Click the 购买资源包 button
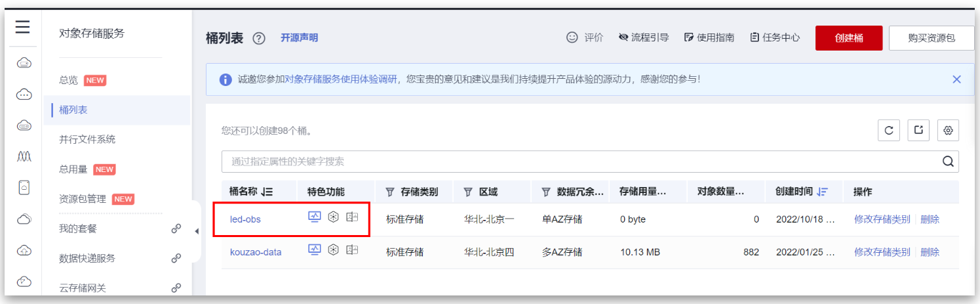Image resolution: width=980 pixels, height=304 pixels. pos(931,38)
